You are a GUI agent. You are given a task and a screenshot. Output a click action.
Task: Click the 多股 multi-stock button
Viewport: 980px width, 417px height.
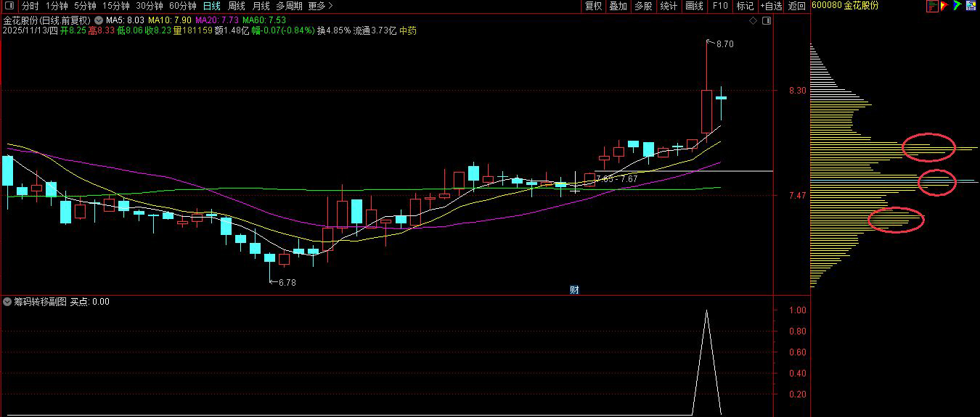pyautogui.click(x=643, y=6)
